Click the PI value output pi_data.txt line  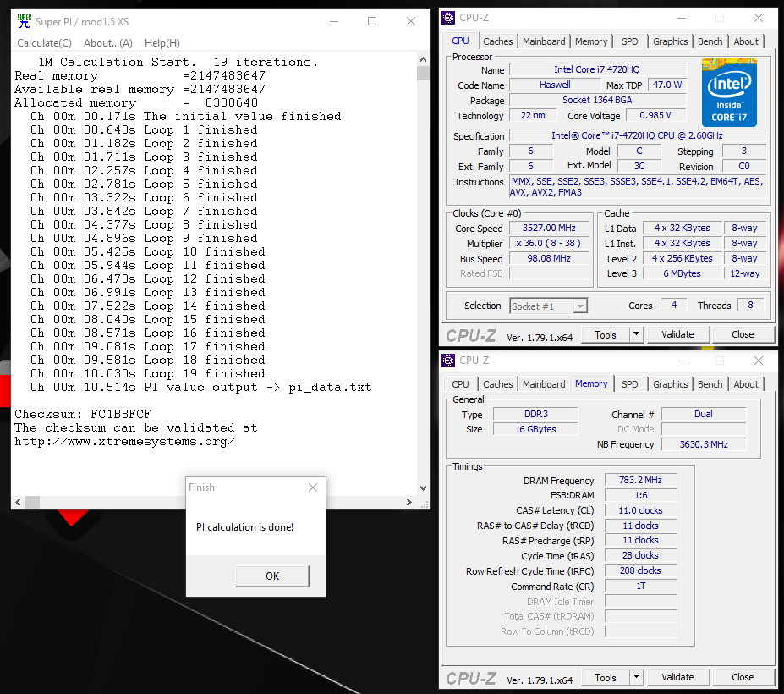[201, 388]
